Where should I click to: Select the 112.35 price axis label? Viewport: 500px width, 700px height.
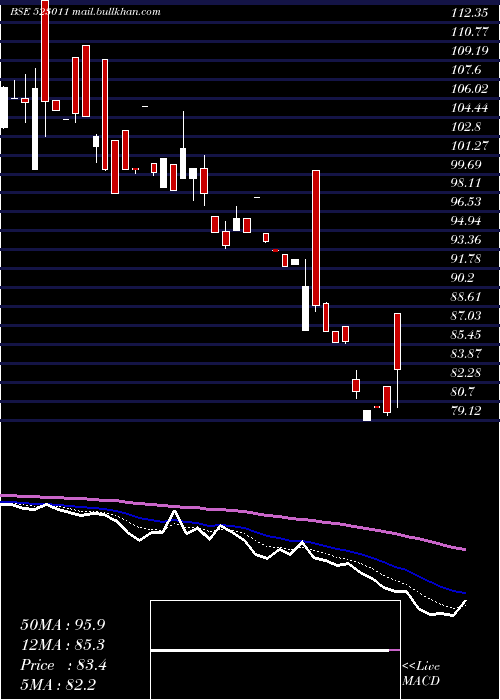[x=469, y=13]
